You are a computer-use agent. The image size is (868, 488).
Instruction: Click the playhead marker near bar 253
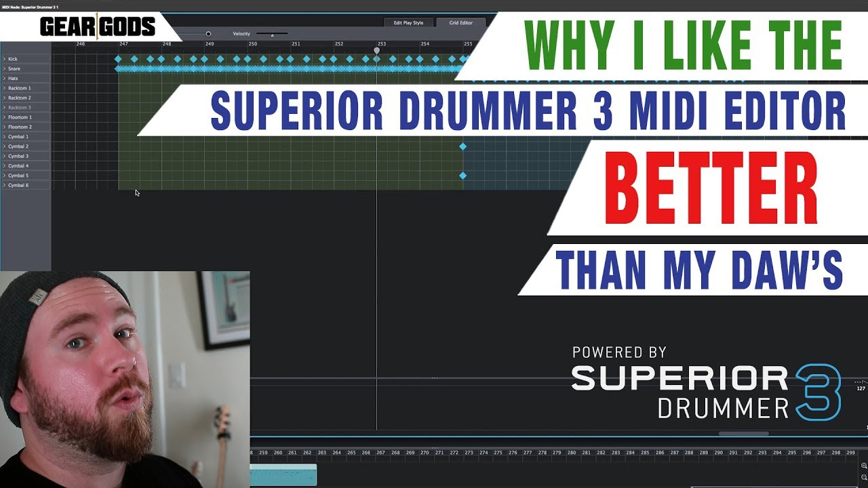[x=377, y=50]
